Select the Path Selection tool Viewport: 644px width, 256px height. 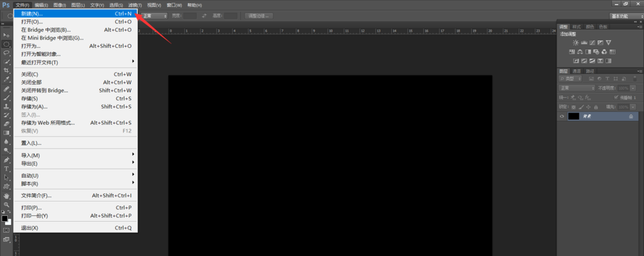tap(6, 177)
